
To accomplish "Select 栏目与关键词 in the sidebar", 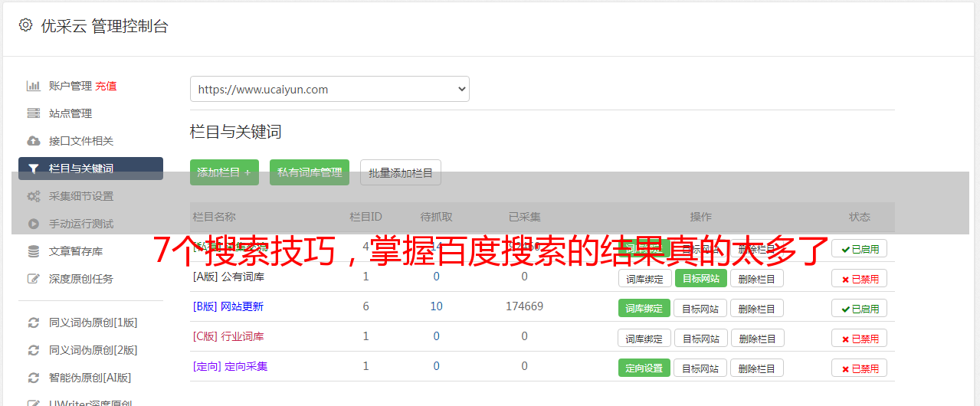I will [x=90, y=169].
